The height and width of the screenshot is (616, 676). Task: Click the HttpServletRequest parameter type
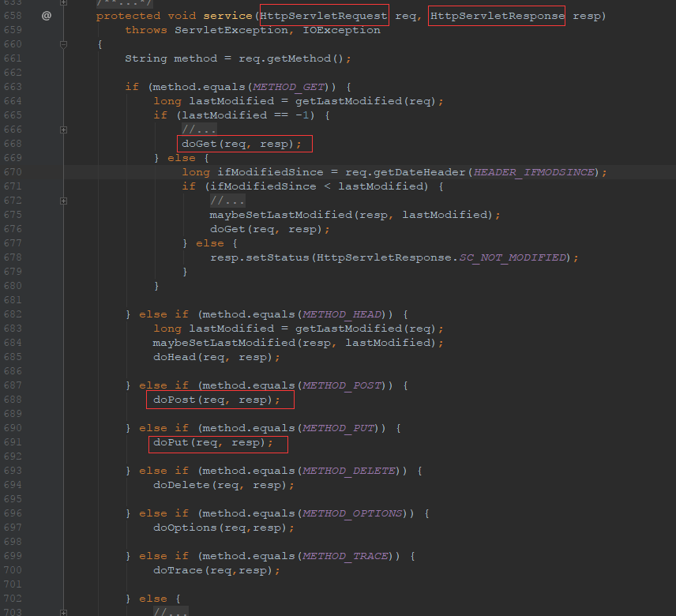(324, 16)
